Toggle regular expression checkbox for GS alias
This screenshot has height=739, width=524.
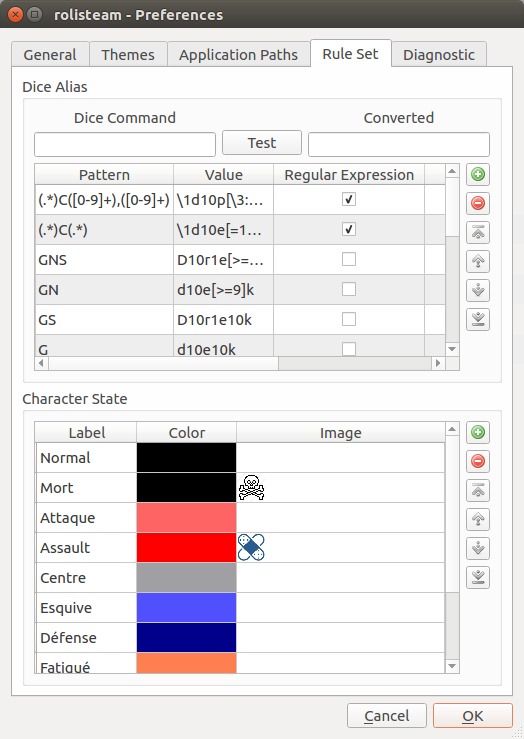(349, 319)
